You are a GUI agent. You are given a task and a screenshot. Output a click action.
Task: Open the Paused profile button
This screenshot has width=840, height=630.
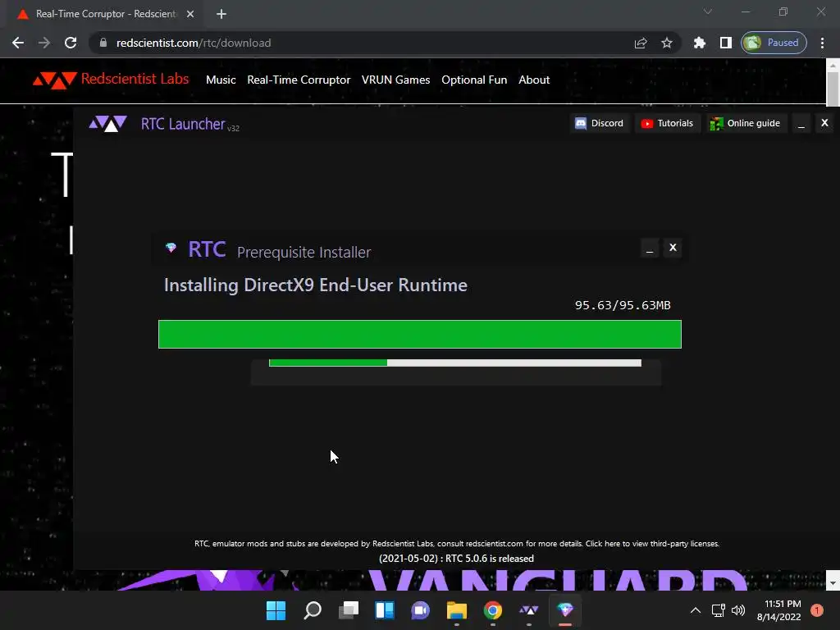[x=774, y=43]
